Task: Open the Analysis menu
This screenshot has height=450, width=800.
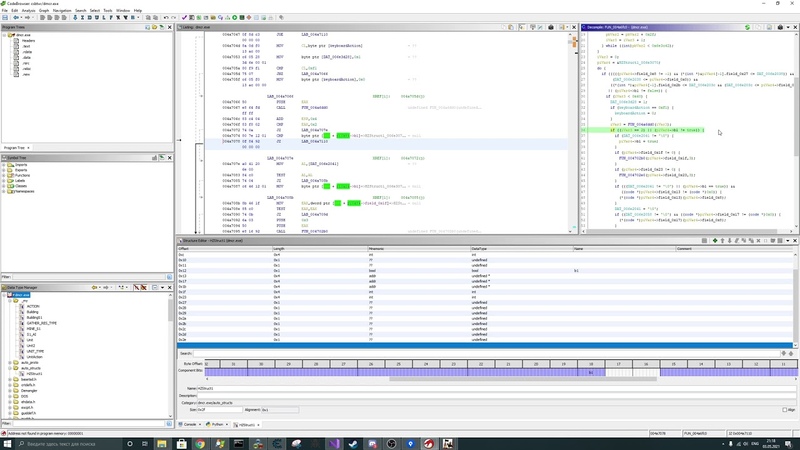Action: [x=29, y=10]
